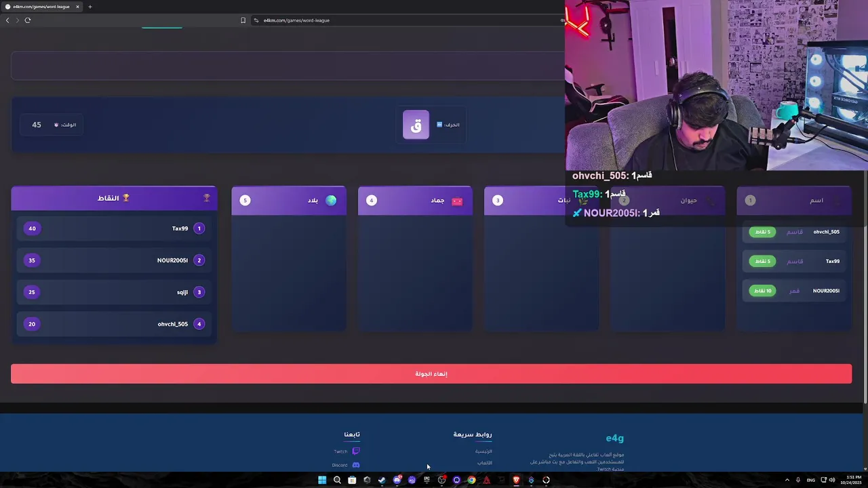Open Microsoft Store from taskbar

352,480
